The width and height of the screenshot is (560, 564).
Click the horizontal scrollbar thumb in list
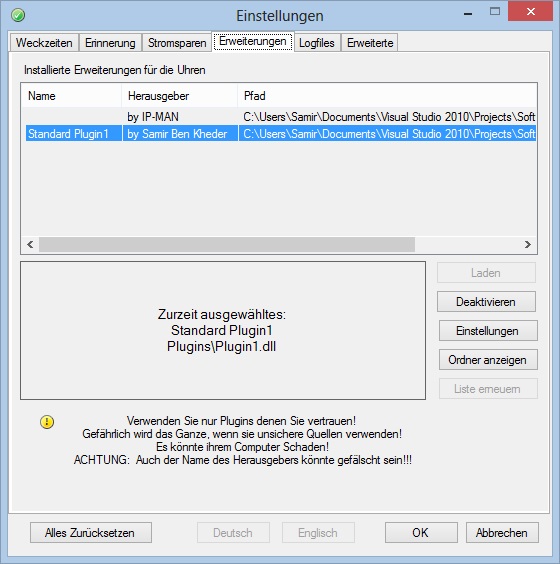227,245
